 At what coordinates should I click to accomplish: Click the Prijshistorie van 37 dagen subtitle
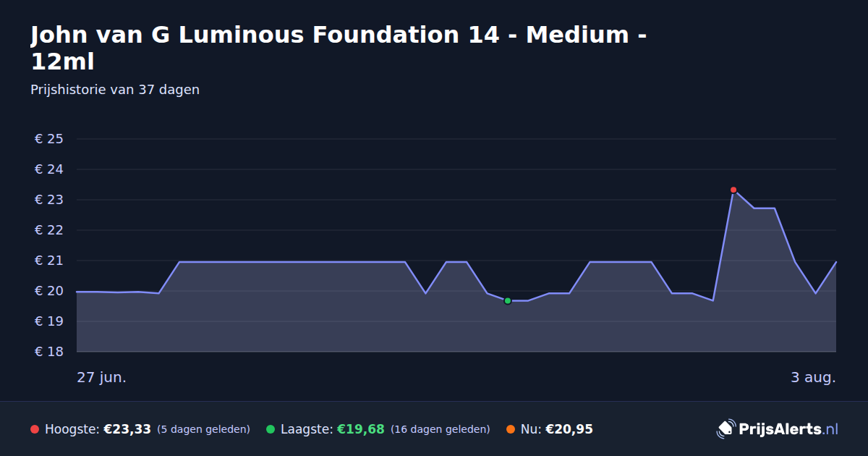pos(115,90)
